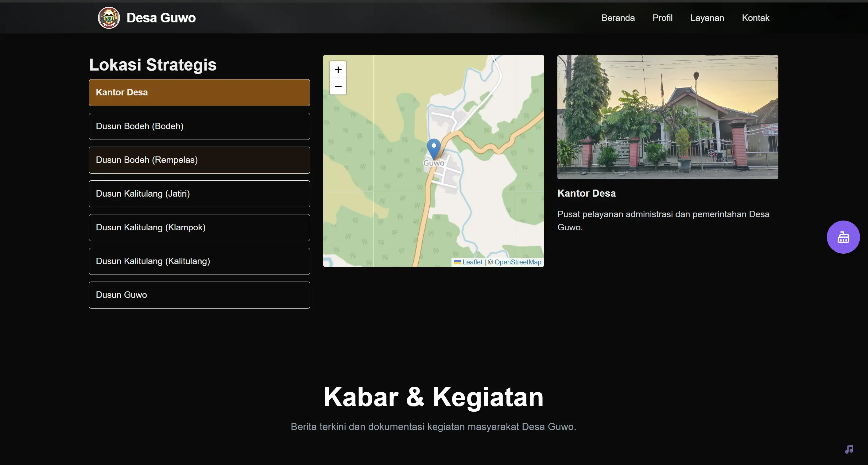This screenshot has width=868, height=465.
Task: Select Dusun Kalitulang (Klampok)
Action: (x=200, y=227)
